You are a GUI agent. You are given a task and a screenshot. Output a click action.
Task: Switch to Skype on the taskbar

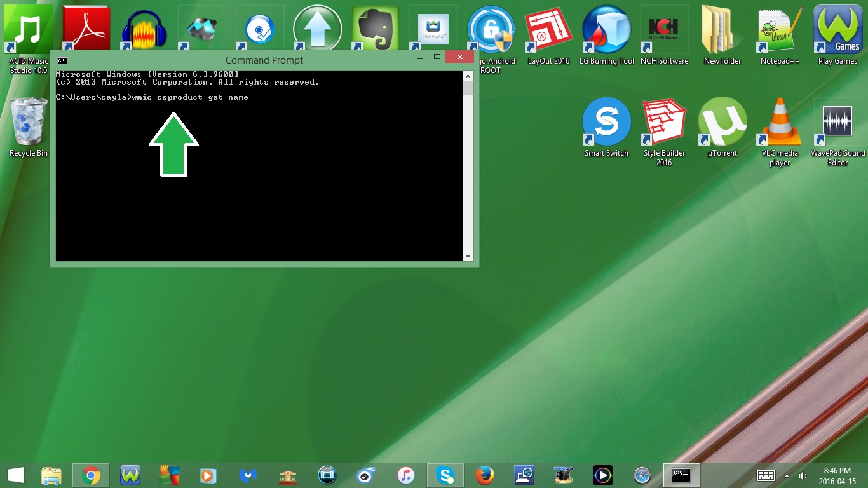click(x=445, y=475)
